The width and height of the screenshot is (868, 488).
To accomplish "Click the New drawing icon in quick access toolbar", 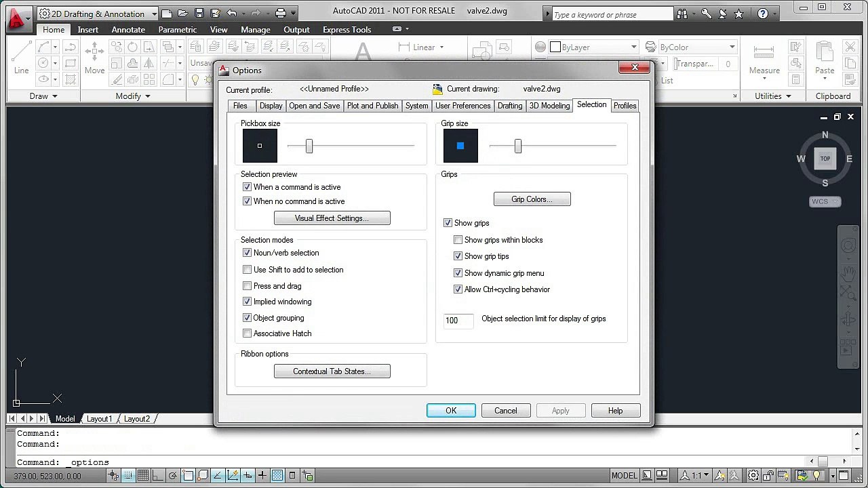I will point(167,13).
